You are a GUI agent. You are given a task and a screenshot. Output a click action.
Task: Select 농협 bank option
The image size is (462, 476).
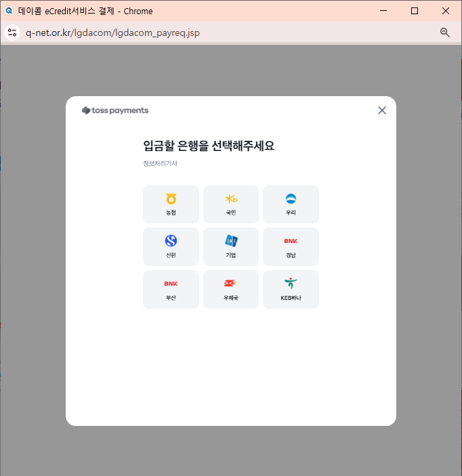(x=171, y=204)
